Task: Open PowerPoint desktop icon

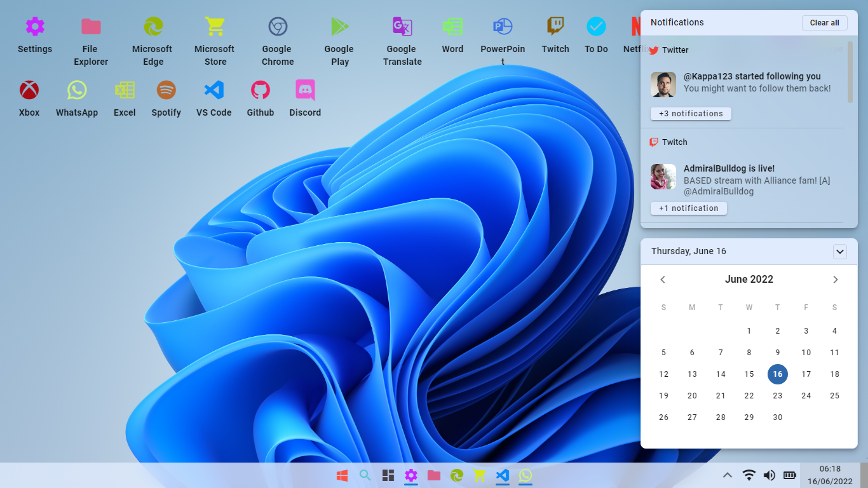Action: click(x=503, y=42)
